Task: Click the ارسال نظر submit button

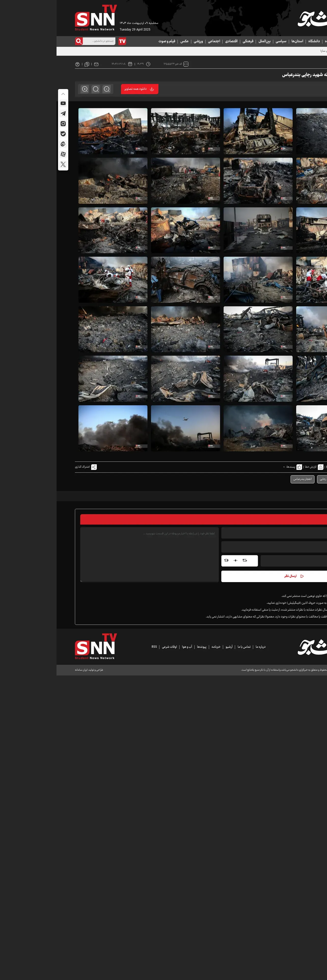Action: [x=274, y=576]
